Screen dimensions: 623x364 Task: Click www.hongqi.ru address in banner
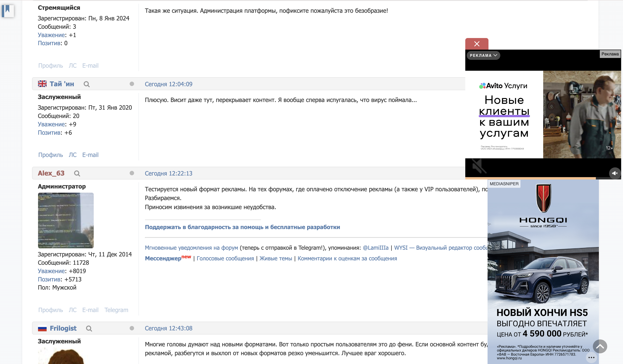click(509, 358)
